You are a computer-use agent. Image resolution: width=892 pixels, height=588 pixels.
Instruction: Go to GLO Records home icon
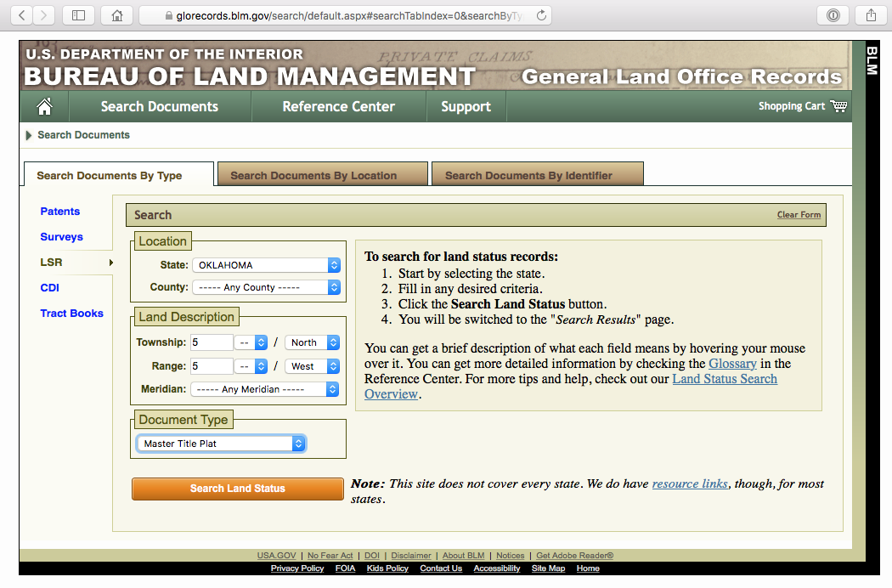(x=44, y=106)
